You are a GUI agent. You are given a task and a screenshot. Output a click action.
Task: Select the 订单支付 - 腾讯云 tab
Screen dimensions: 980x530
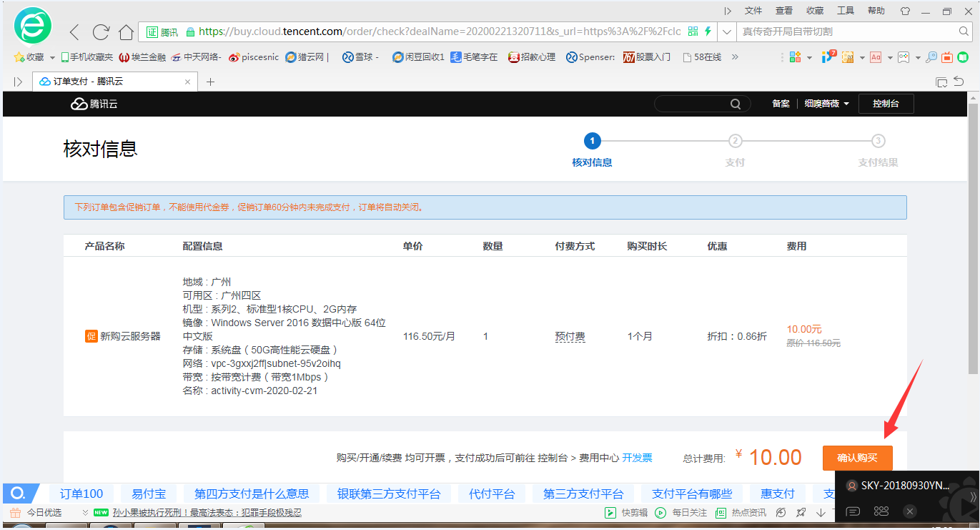(115, 82)
